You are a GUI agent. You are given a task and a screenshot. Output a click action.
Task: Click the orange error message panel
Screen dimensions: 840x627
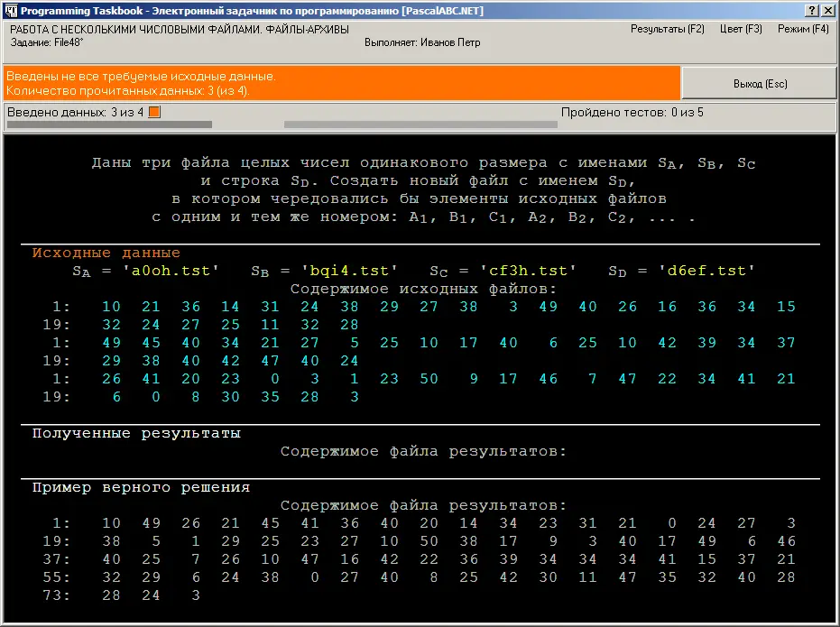(342, 84)
